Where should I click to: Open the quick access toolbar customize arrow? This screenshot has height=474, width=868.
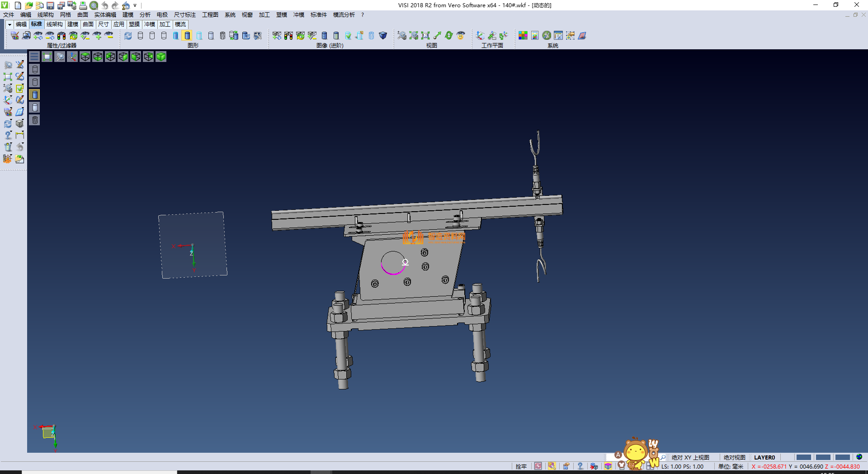tap(135, 5)
